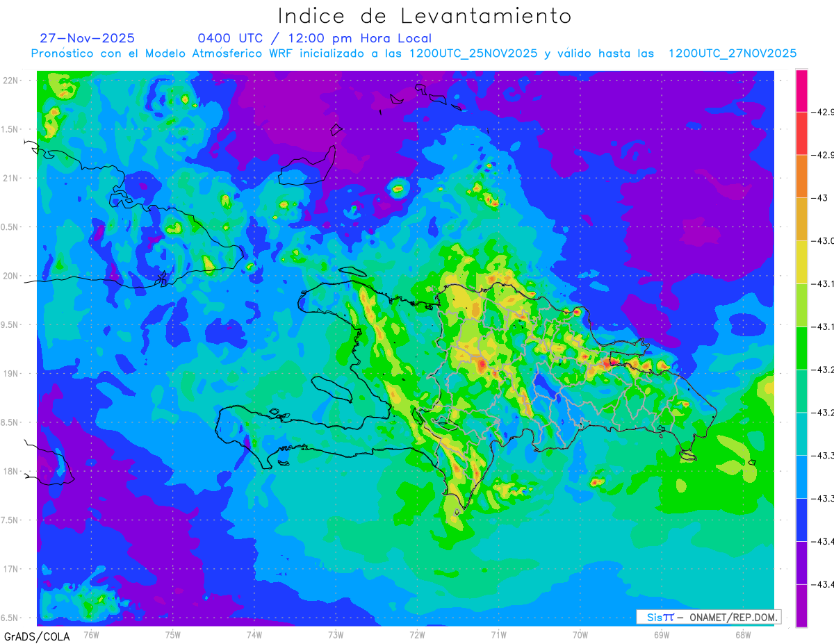Screen dimensions: 834x644
Task: Choose the blue-violet legend swatch
Action: click(x=801, y=563)
